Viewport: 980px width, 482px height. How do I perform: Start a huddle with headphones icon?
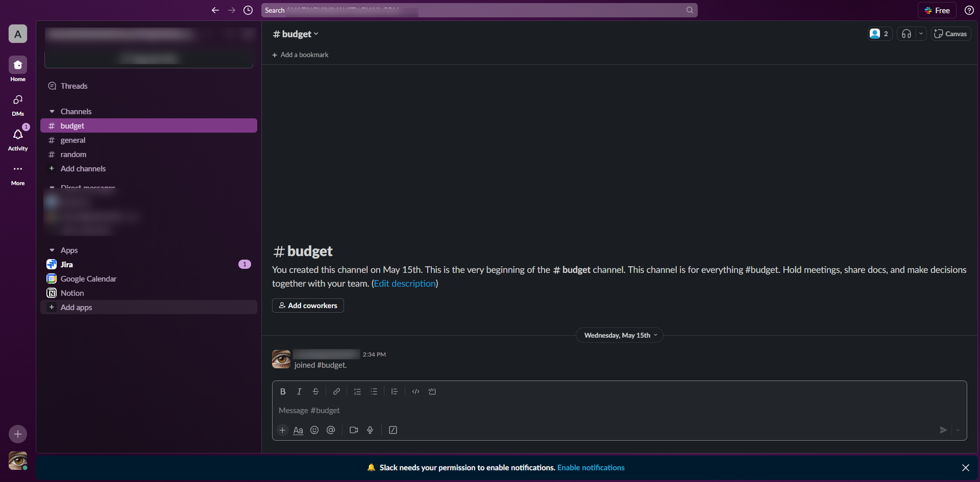(x=906, y=34)
